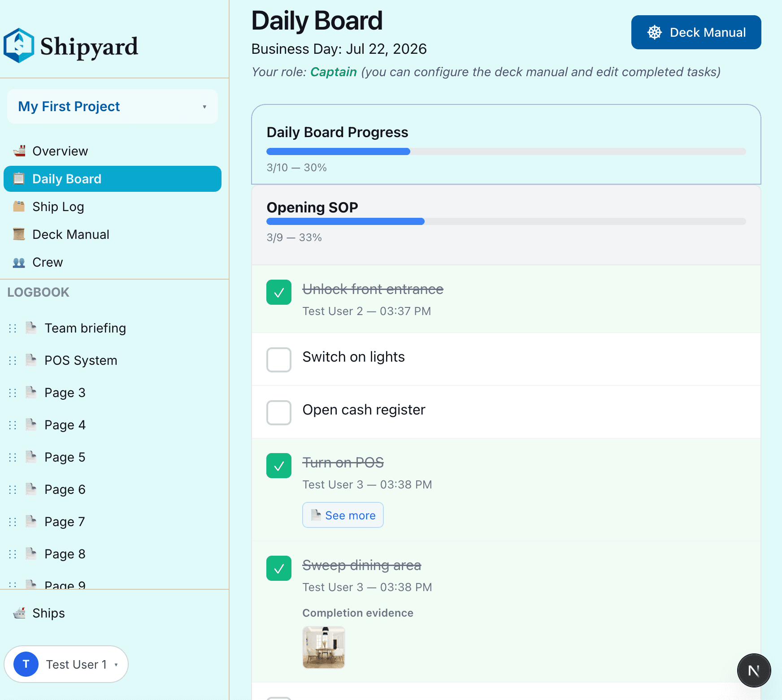Open the completion evidence photo thumbnail
This screenshot has height=700, width=782.
[x=324, y=647]
